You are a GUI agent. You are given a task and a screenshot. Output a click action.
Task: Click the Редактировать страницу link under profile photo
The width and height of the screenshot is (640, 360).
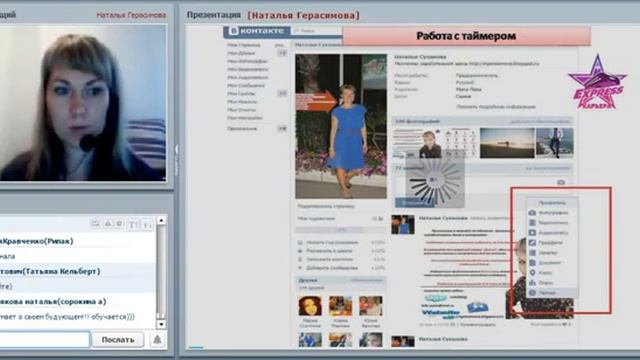326,207
